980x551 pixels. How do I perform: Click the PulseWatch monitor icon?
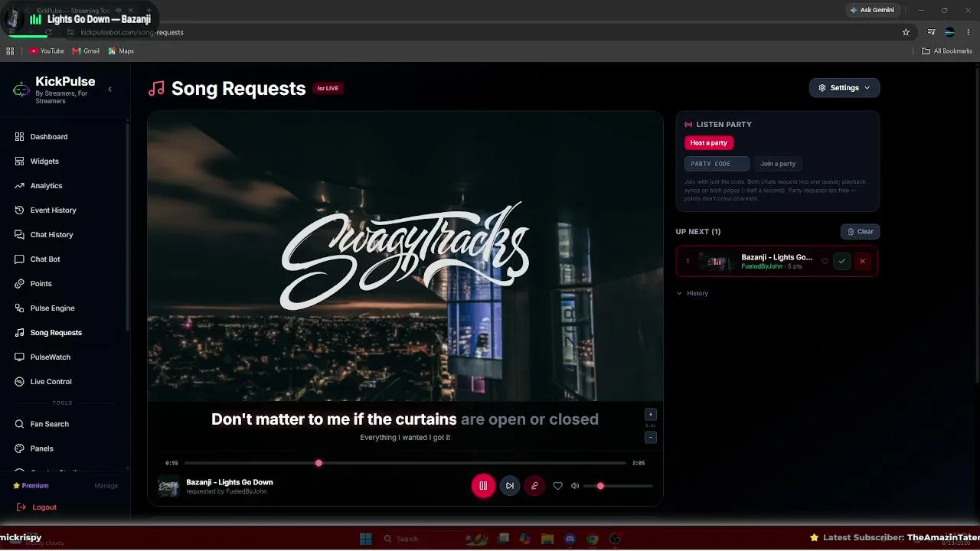pyautogui.click(x=20, y=357)
